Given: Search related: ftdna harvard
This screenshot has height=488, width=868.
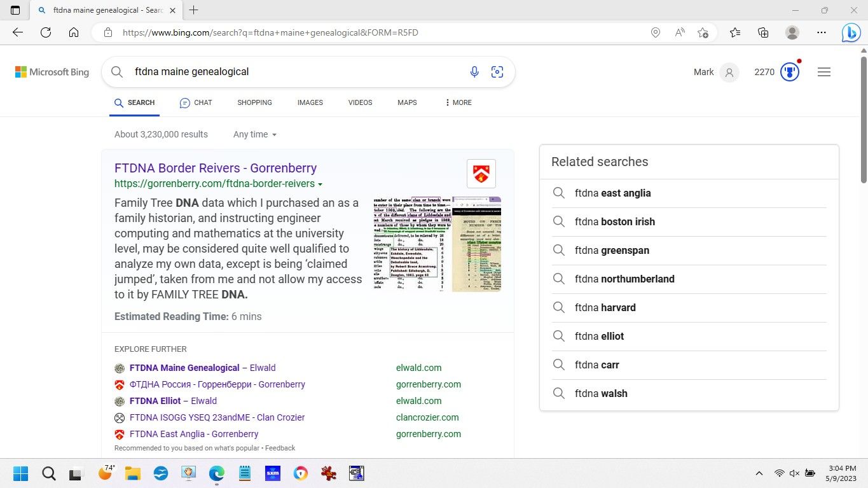Looking at the screenshot, I should pyautogui.click(x=689, y=307).
